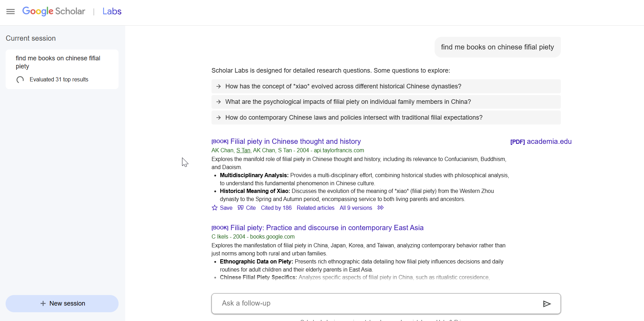Open 'Filial piety in Chinese thought and history' title
Viewport: 644px width, 321px height.
[295, 141]
